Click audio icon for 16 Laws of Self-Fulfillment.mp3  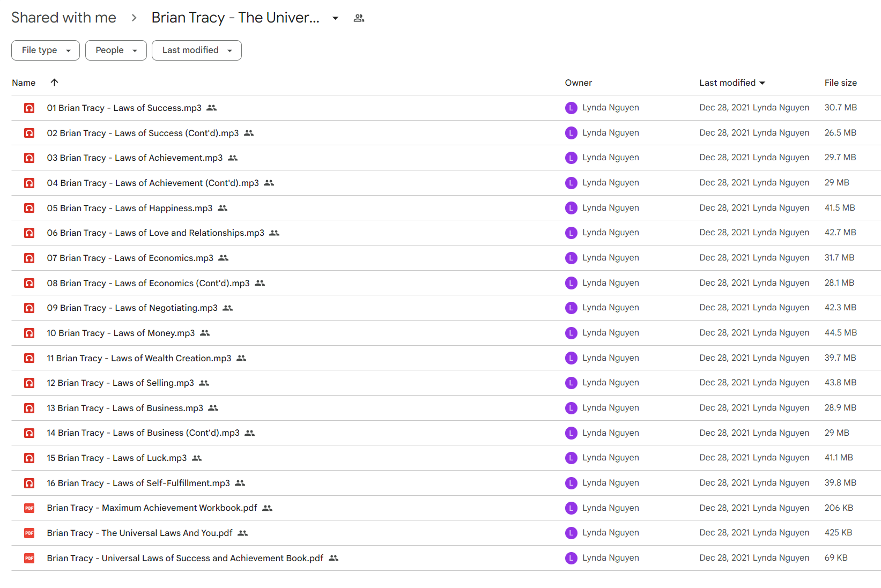(x=29, y=483)
